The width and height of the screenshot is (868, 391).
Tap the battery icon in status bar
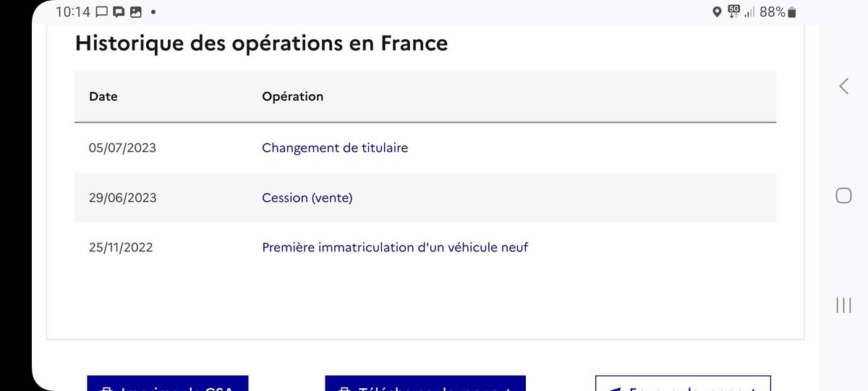pos(792,12)
